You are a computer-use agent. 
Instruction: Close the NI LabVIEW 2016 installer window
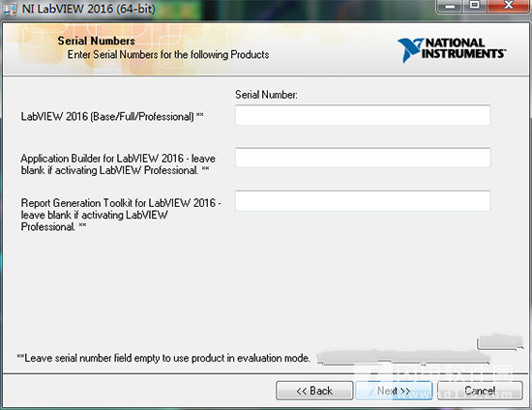point(508,6)
